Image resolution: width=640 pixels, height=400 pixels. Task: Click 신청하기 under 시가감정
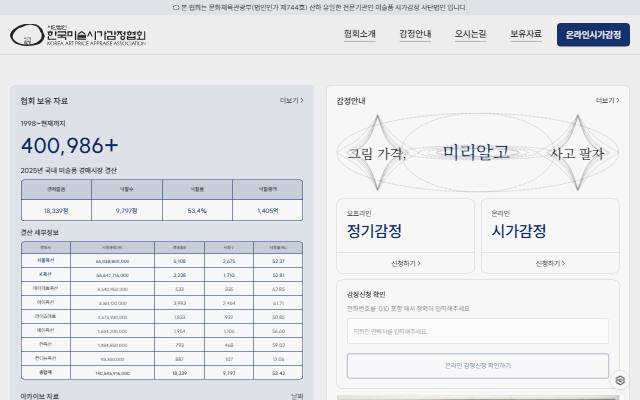pos(550,264)
